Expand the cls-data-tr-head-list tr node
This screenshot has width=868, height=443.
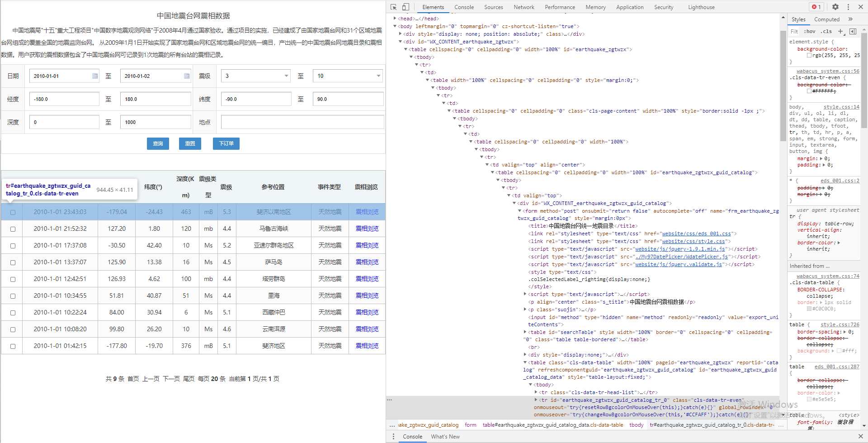pyautogui.click(x=536, y=392)
